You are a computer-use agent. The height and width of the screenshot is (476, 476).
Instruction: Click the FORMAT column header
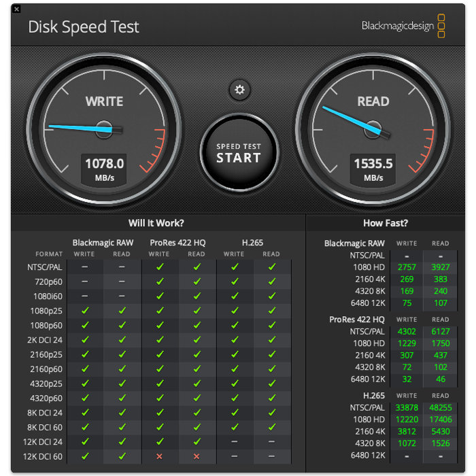(49, 254)
